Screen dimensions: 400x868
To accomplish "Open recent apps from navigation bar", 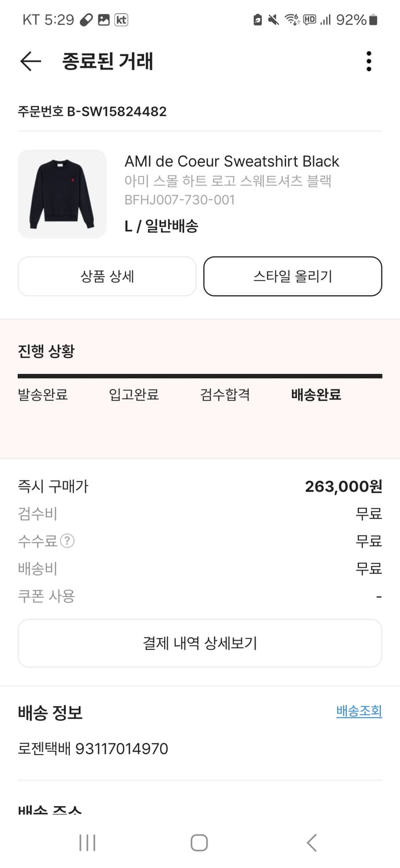I will 87,843.
